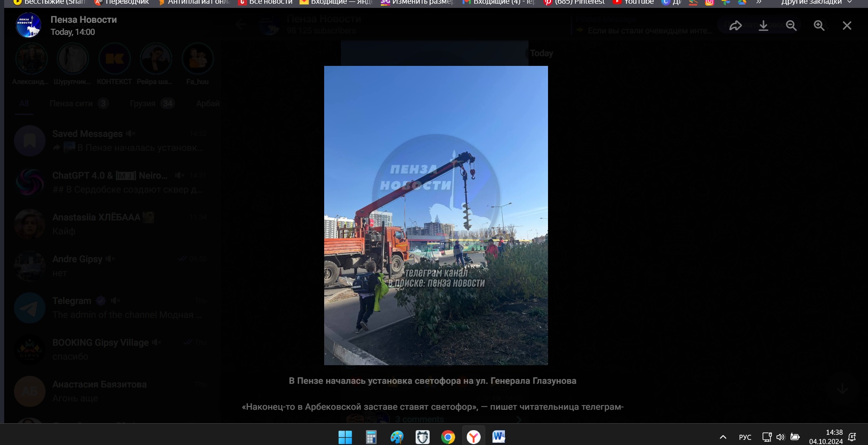This screenshot has width=868, height=445.
Task: Launch Calculator from the taskbar
Action: tap(371, 437)
